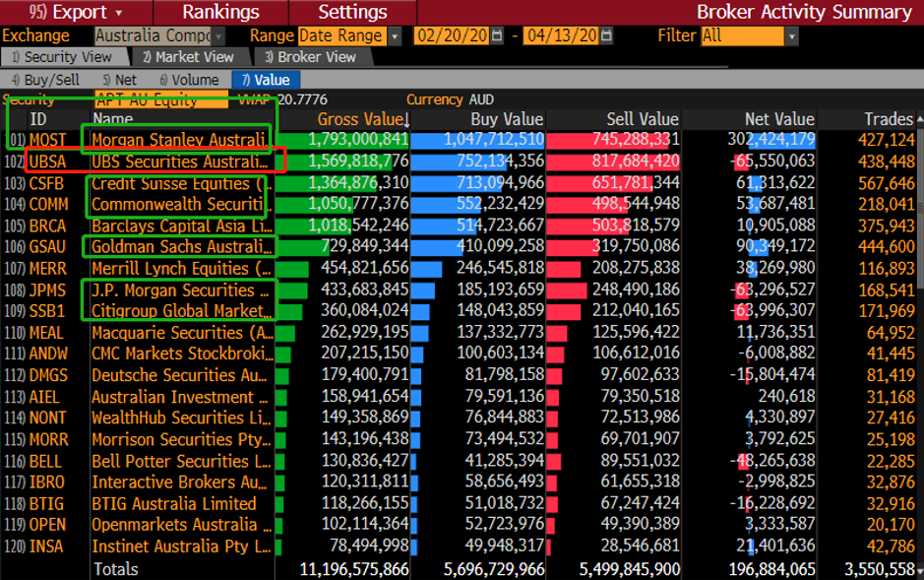Click BTIG Australia Limited name
The width and height of the screenshot is (924, 580).
coord(174,504)
